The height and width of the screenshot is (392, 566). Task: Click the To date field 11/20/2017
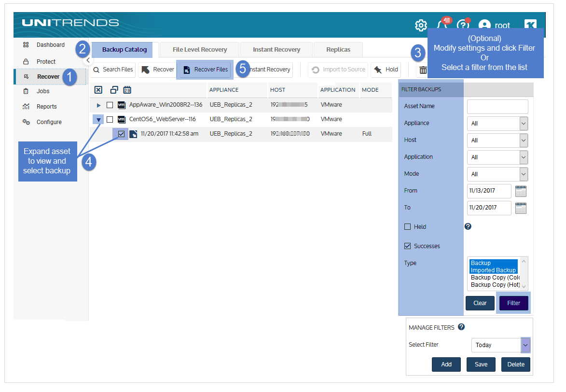(x=489, y=208)
